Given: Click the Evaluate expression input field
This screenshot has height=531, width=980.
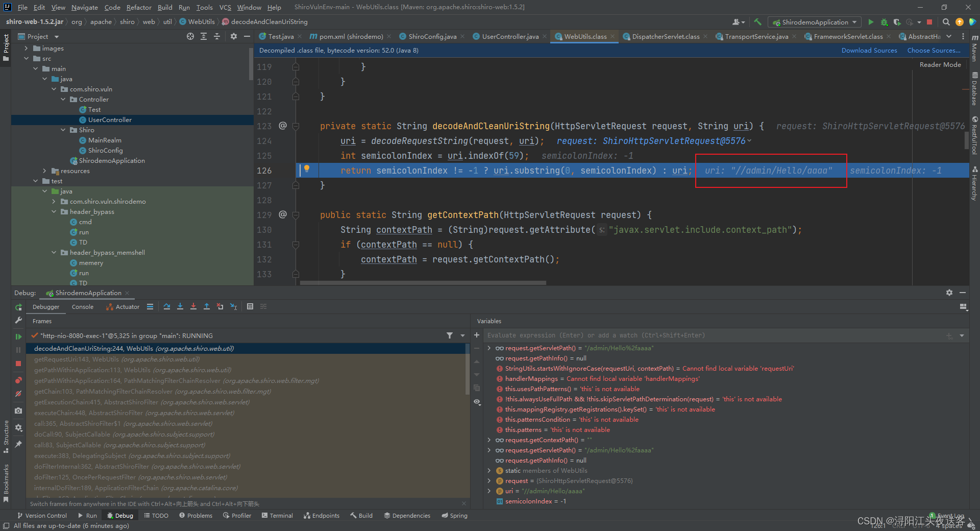Looking at the screenshot, I should 715,335.
